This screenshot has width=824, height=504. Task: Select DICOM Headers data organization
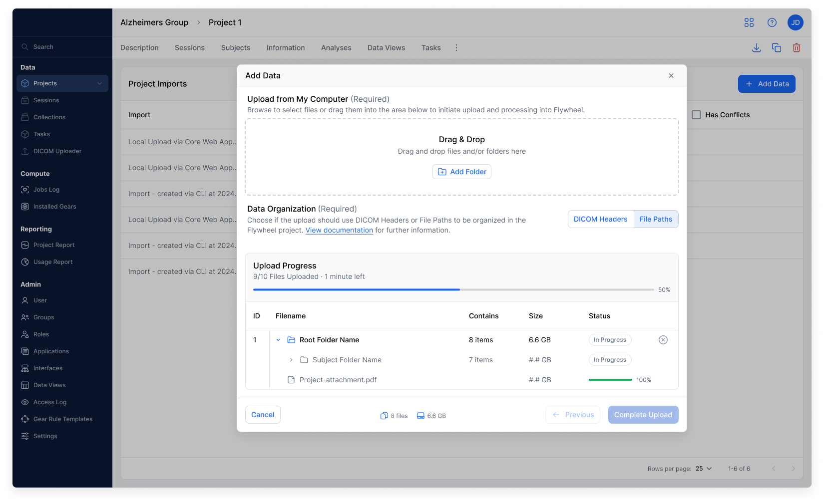click(x=601, y=219)
